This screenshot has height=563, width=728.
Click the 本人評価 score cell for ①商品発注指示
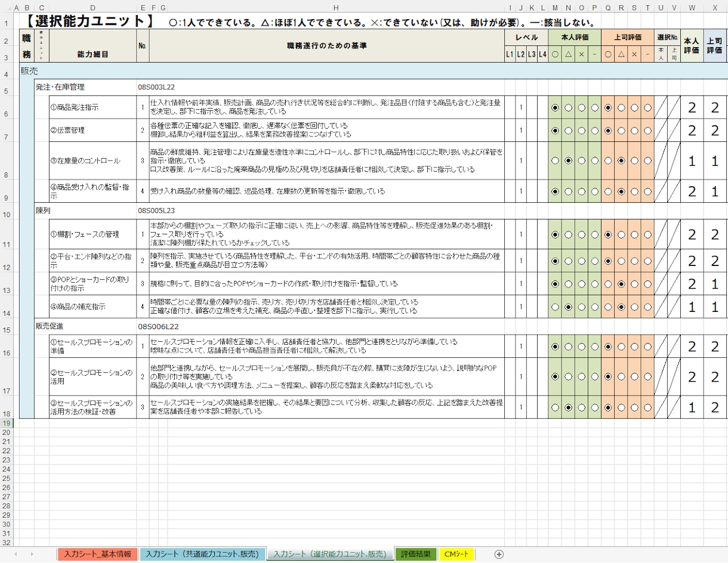(692, 108)
